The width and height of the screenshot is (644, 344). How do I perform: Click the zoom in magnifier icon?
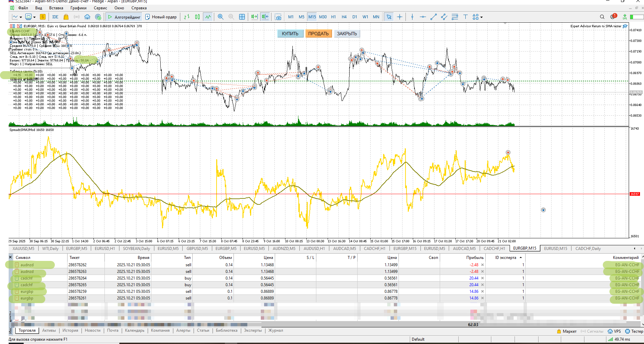pos(220,17)
